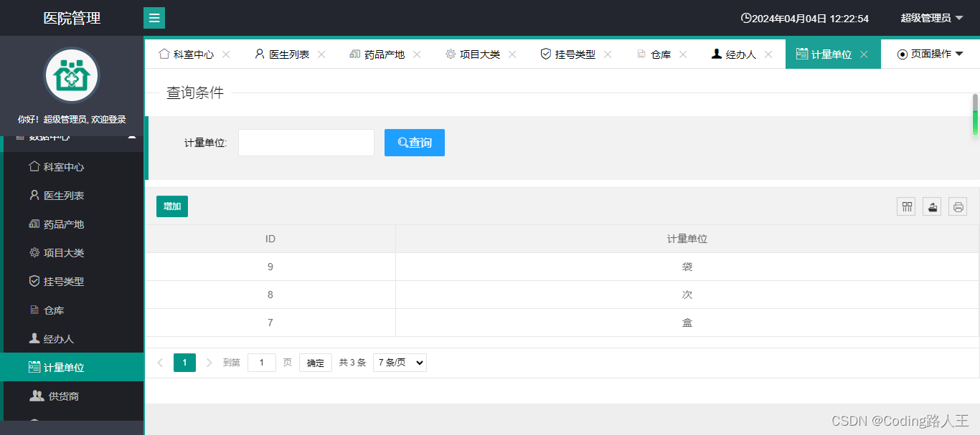The width and height of the screenshot is (980, 435).
Task: Go to the previous page arrow
Action: (x=160, y=363)
